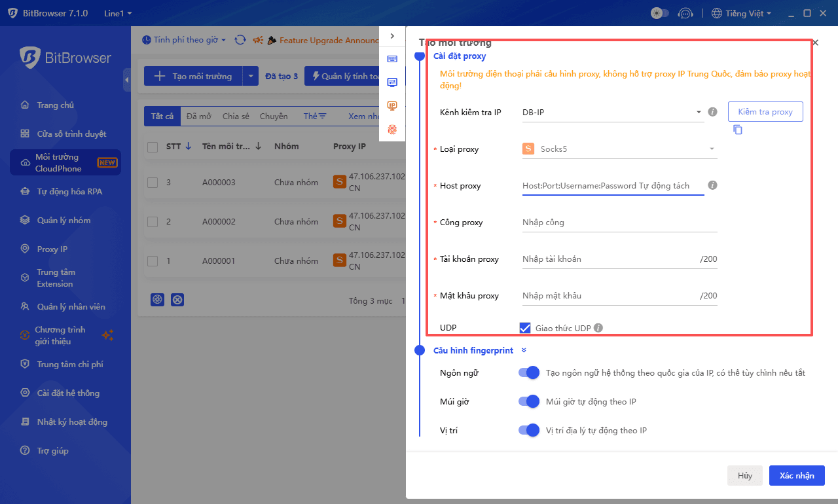Toggle the Ngôn ngữ automatic language switch
The image size is (838, 504).
[x=528, y=372]
